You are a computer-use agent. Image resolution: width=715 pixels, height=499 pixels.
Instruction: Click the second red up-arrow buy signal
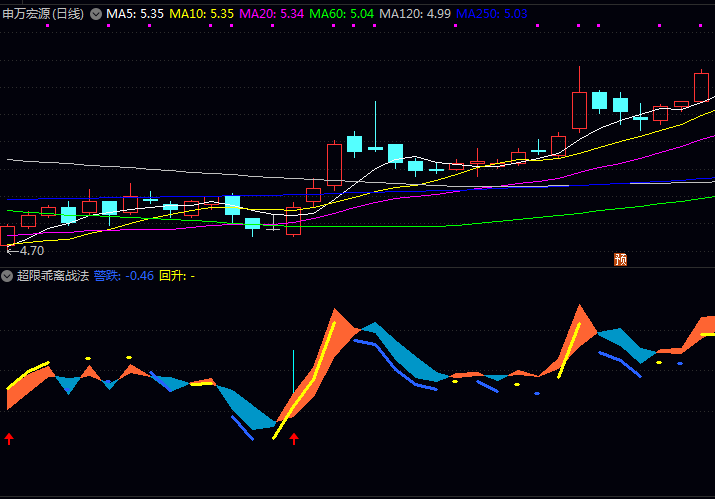click(x=294, y=438)
